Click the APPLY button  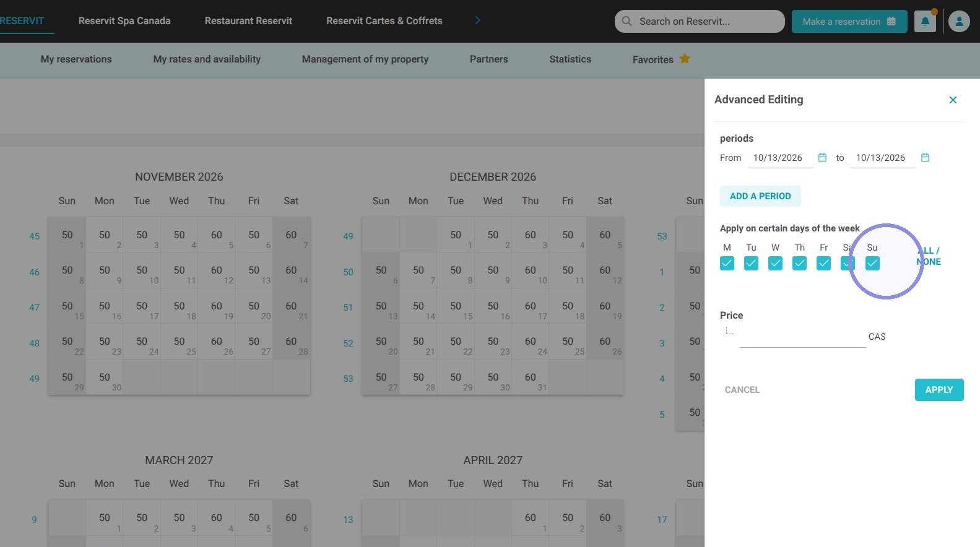tap(939, 390)
